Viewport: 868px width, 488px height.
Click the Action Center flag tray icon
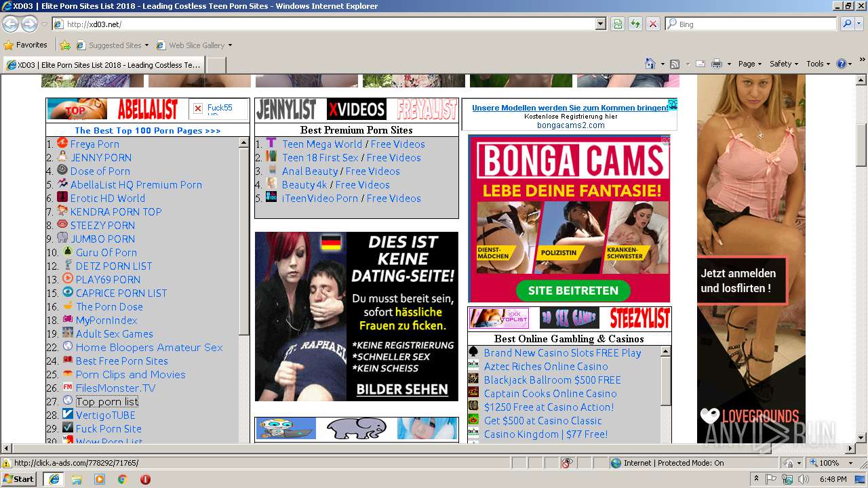770,479
